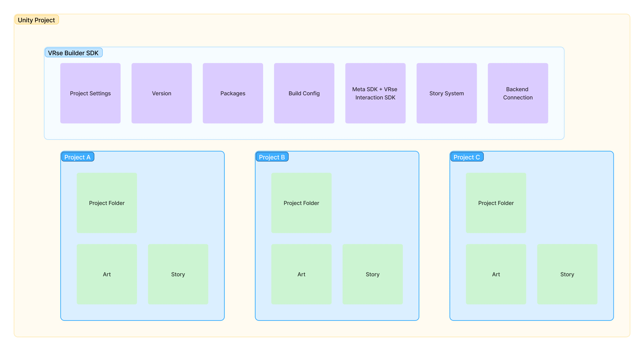Click the Version purple box
644x351 pixels.
pos(162,93)
